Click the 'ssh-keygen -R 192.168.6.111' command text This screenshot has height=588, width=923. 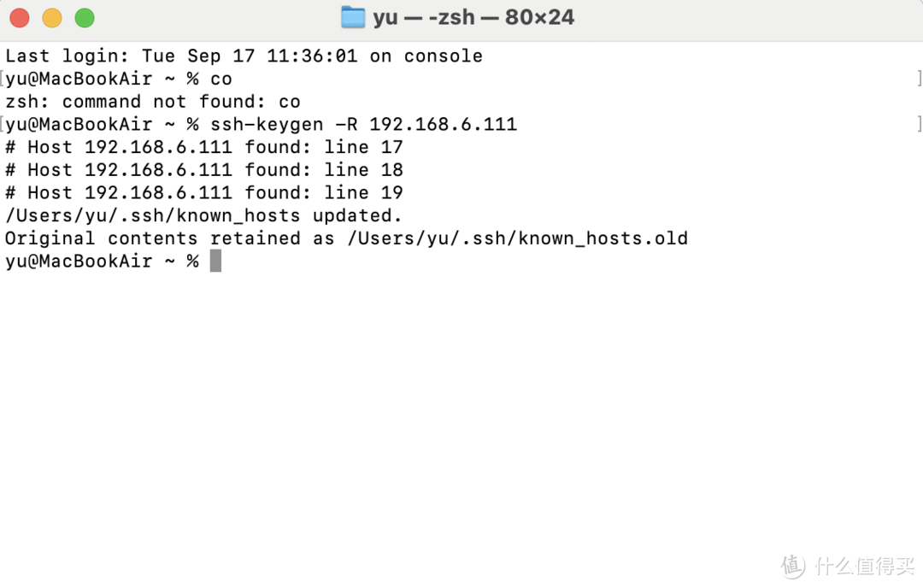(363, 124)
